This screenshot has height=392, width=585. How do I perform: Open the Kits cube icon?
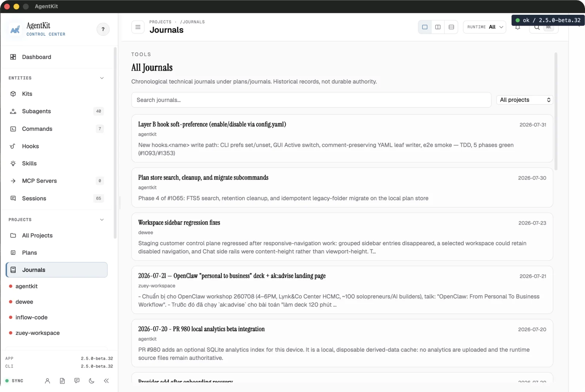click(x=13, y=94)
